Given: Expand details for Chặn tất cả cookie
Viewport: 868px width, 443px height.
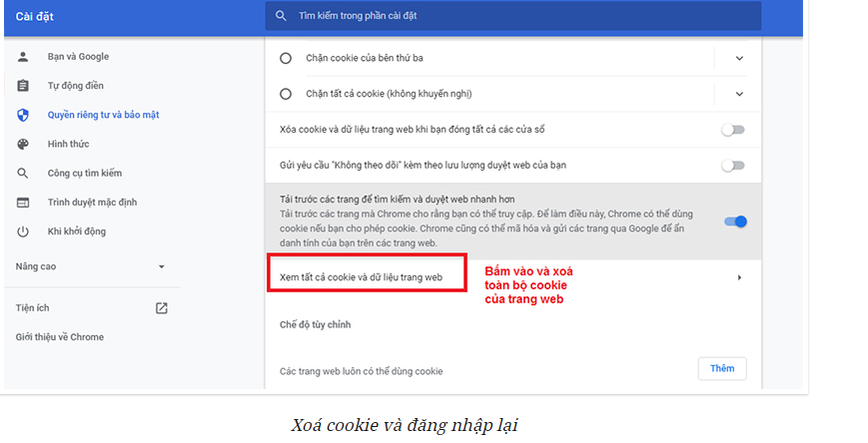Looking at the screenshot, I should [x=739, y=94].
